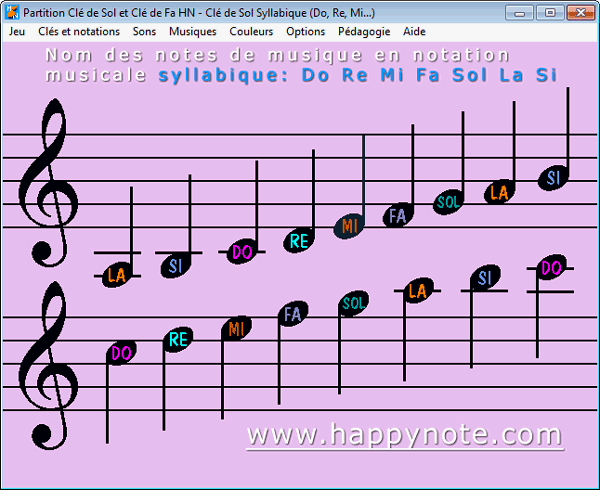Click the low SI note on top staff

tap(176, 265)
